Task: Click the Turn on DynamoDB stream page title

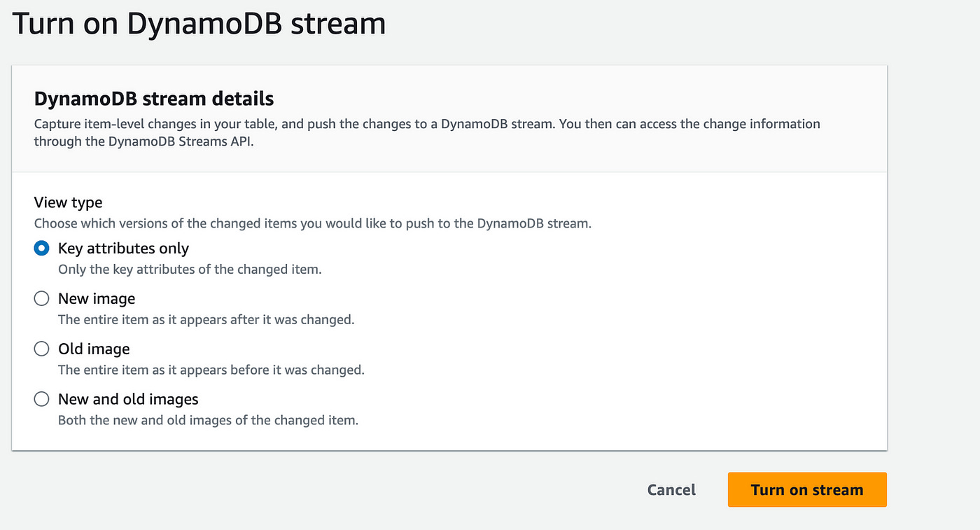Action: pyautogui.click(x=199, y=23)
